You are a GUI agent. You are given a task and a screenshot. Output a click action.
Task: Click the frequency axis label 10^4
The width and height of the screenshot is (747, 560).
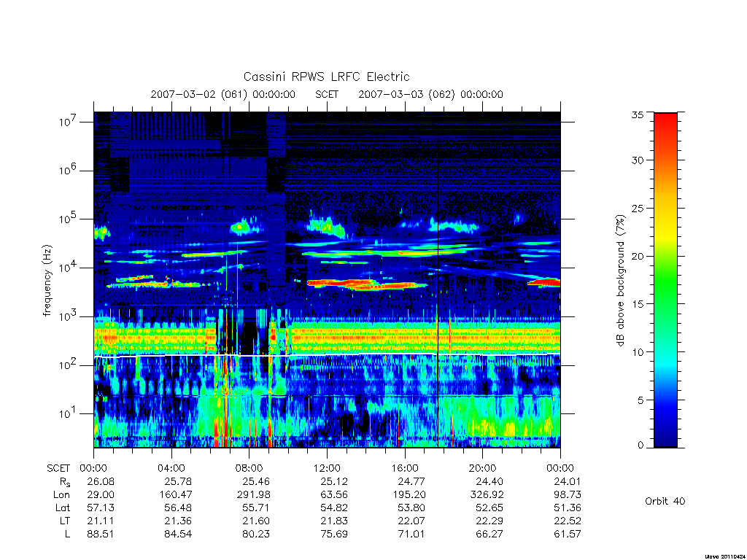(x=66, y=268)
